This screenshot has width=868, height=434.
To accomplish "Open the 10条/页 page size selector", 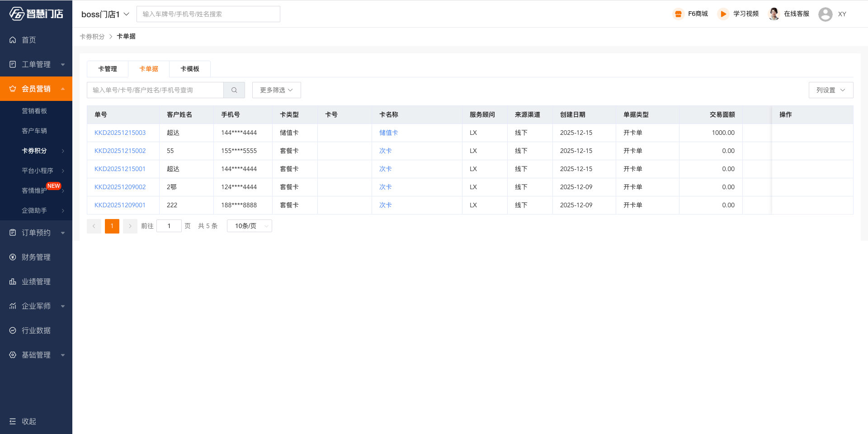I will click(x=250, y=226).
